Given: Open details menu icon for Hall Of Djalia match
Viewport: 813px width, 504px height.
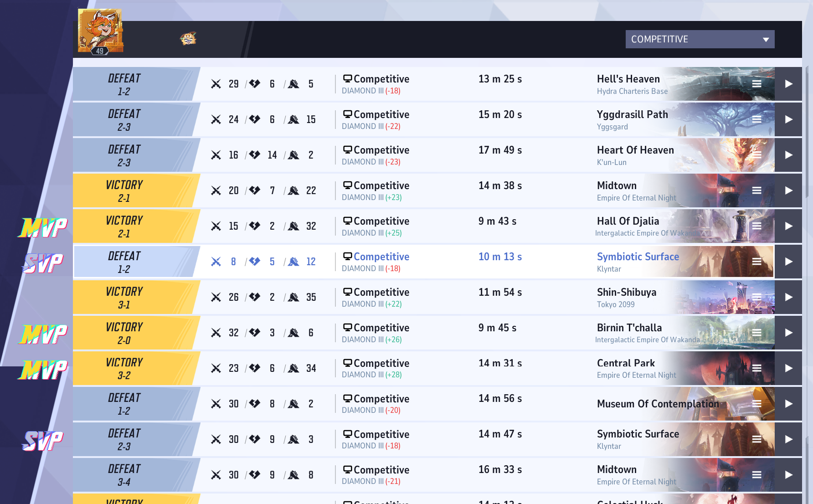Looking at the screenshot, I should [756, 226].
